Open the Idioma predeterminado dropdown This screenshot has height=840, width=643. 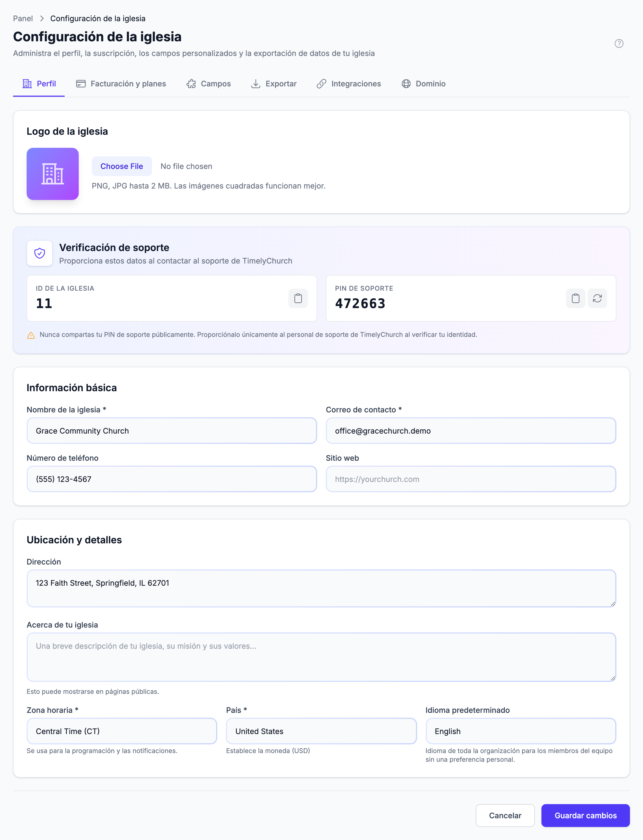click(521, 731)
